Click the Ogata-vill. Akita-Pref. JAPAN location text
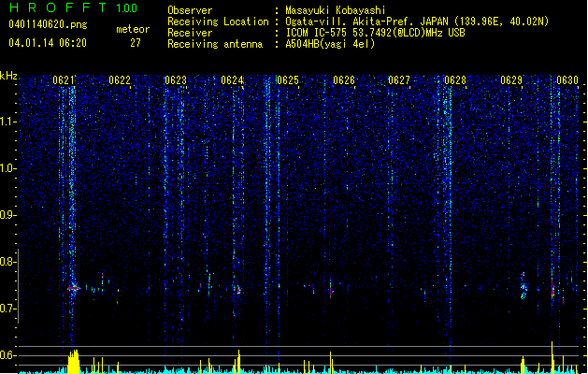The height and width of the screenshot is (374, 588). click(x=417, y=22)
